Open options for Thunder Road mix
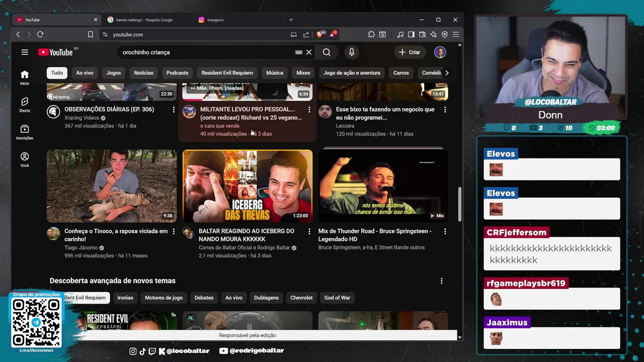 (445, 231)
